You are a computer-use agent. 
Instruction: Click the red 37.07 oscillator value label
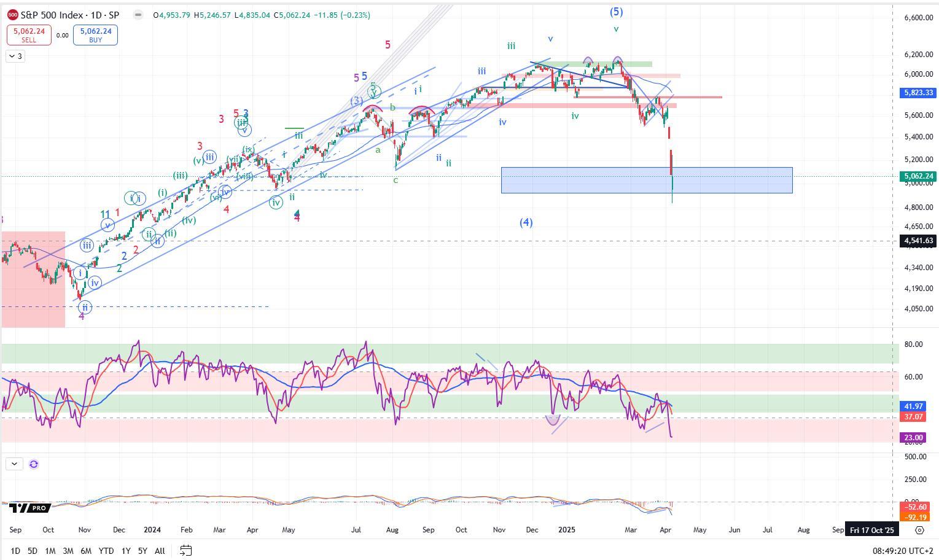coord(913,417)
